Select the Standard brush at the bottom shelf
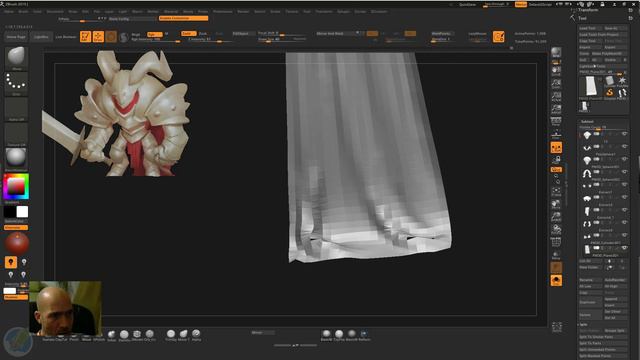Image resolution: width=640 pixels, height=360 pixels. tap(48, 339)
